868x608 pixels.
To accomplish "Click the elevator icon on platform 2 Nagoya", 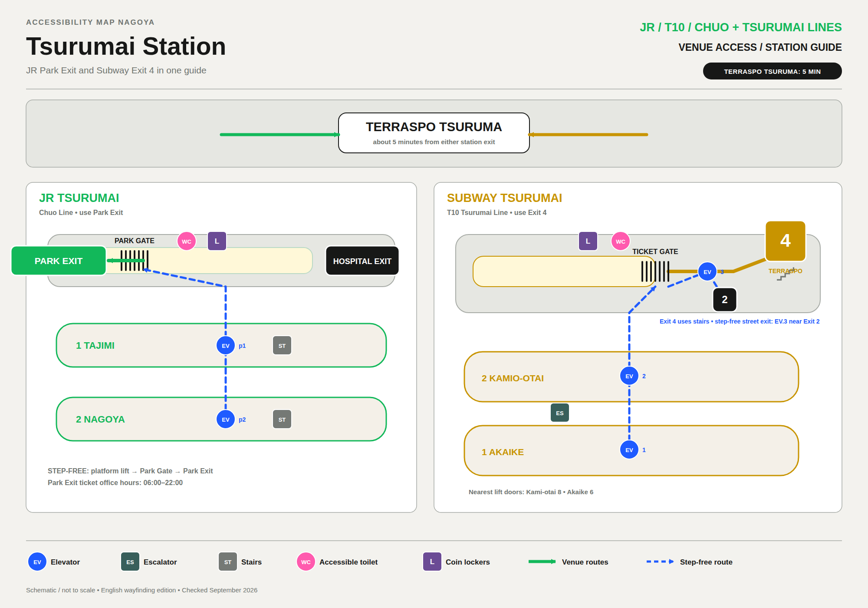I will (226, 419).
